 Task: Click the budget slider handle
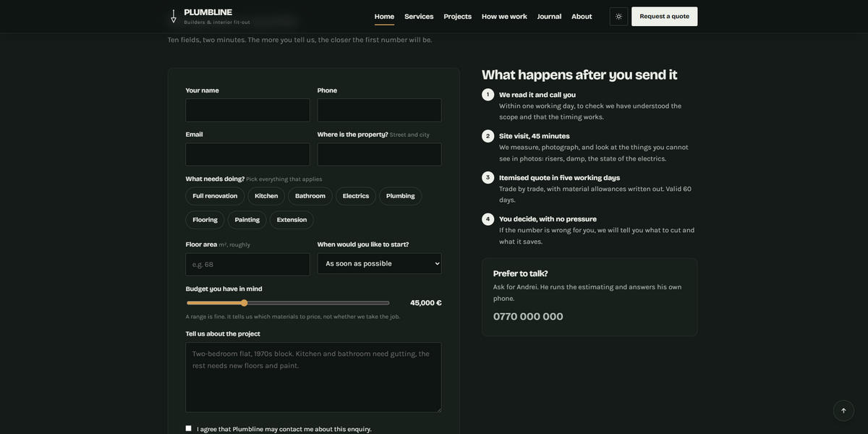(x=244, y=303)
